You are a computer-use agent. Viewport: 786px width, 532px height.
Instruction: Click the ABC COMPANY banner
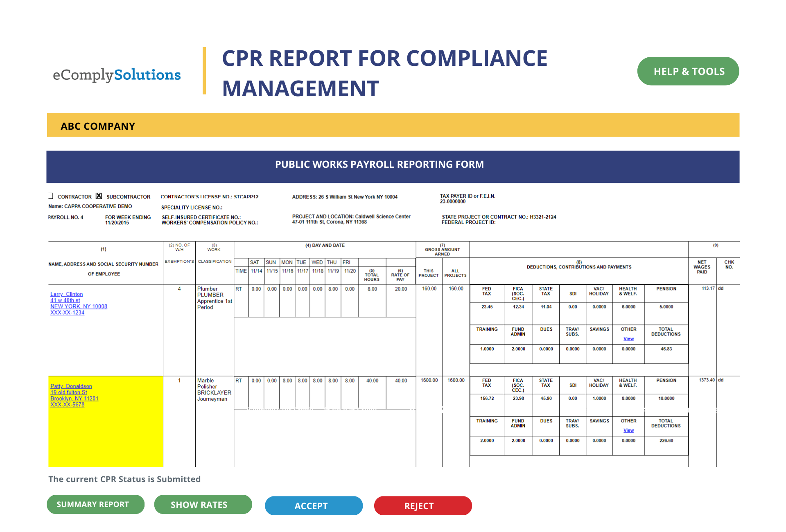point(393,125)
